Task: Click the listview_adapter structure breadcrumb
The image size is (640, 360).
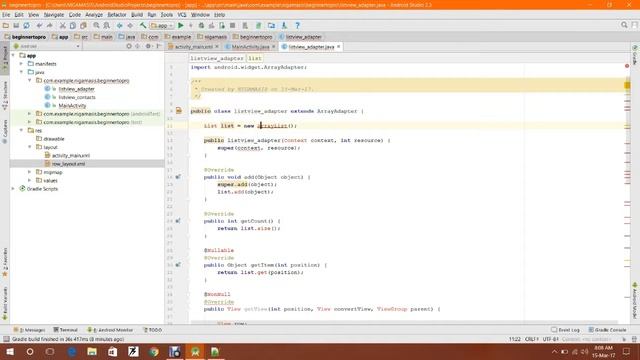Action: click(x=217, y=58)
